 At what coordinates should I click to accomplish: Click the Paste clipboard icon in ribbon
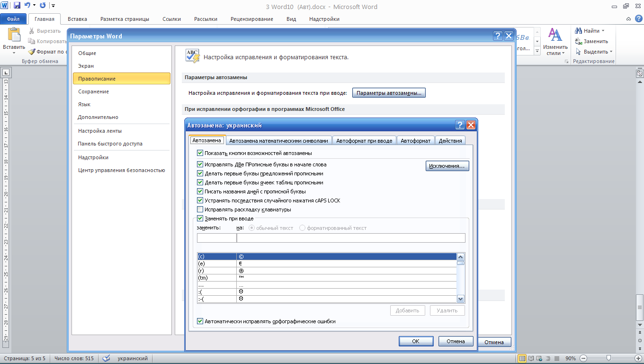[x=14, y=35]
